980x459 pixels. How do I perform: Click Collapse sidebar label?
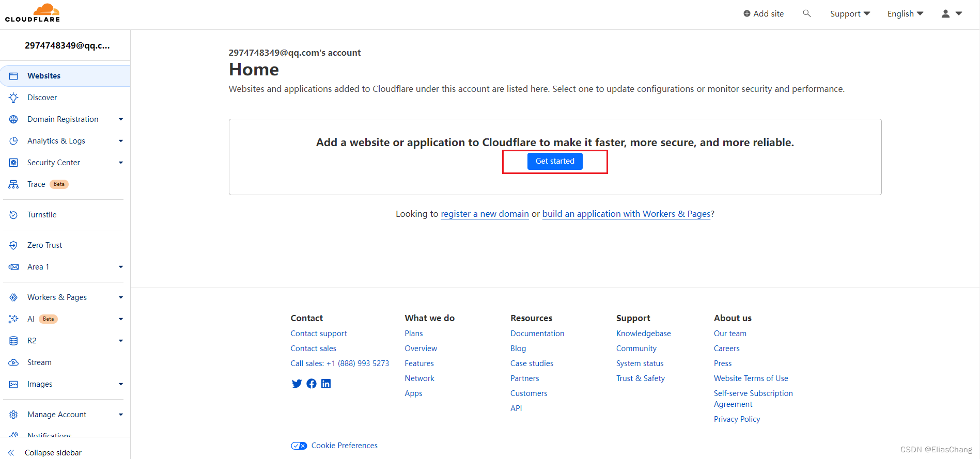point(53,453)
